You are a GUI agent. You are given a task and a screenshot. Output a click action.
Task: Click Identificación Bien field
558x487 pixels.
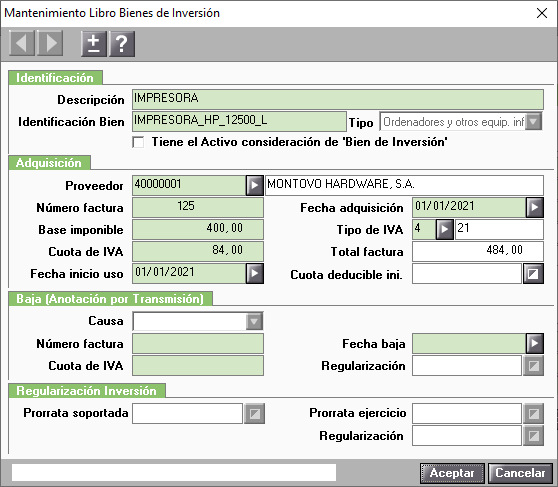(239, 121)
